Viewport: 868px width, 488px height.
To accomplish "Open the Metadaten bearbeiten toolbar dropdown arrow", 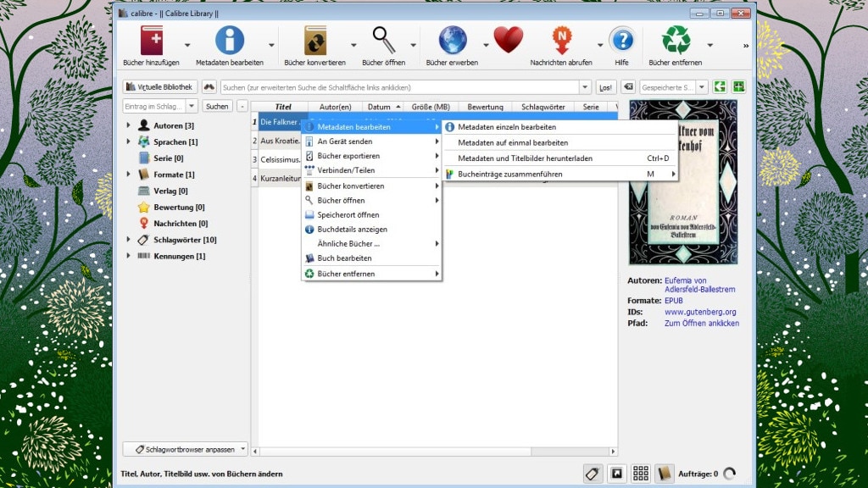I will point(271,45).
